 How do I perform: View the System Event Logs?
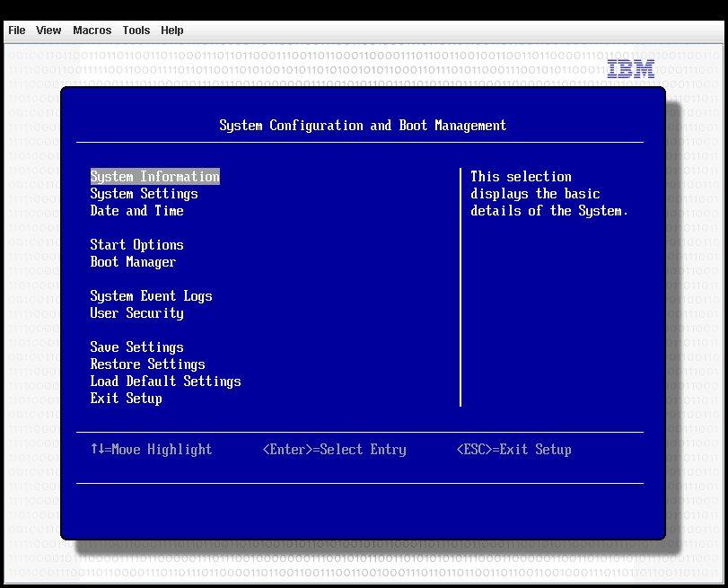[151, 295]
